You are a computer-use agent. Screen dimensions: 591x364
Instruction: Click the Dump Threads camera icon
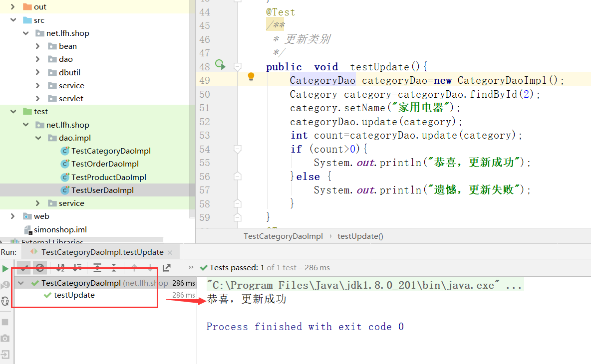(x=5, y=338)
